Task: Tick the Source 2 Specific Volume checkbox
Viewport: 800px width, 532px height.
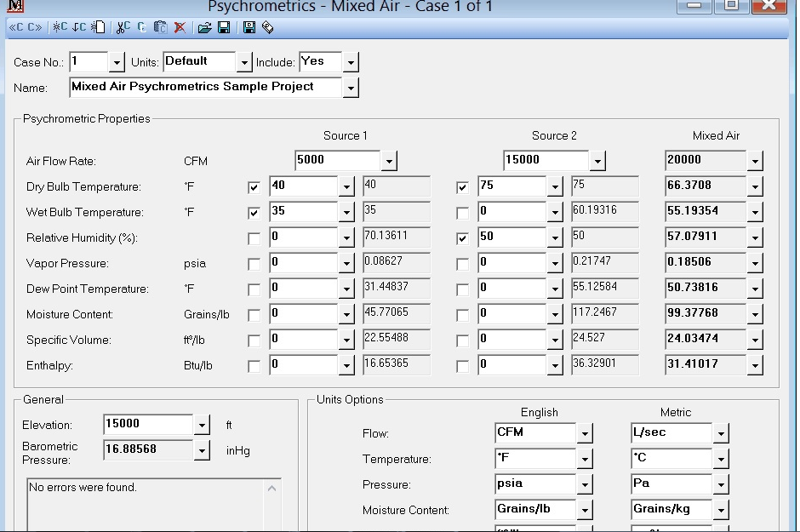Action: (x=462, y=340)
